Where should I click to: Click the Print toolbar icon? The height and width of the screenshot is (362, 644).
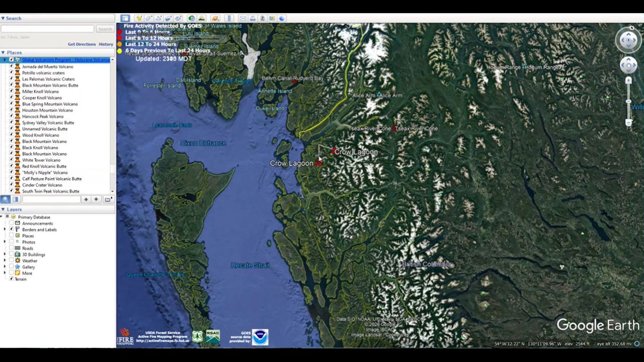tap(253, 19)
